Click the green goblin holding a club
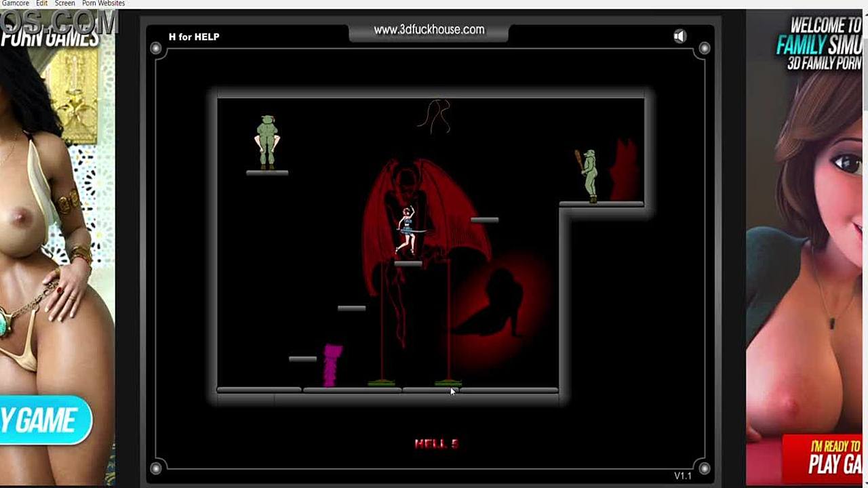 pos(589,175)
